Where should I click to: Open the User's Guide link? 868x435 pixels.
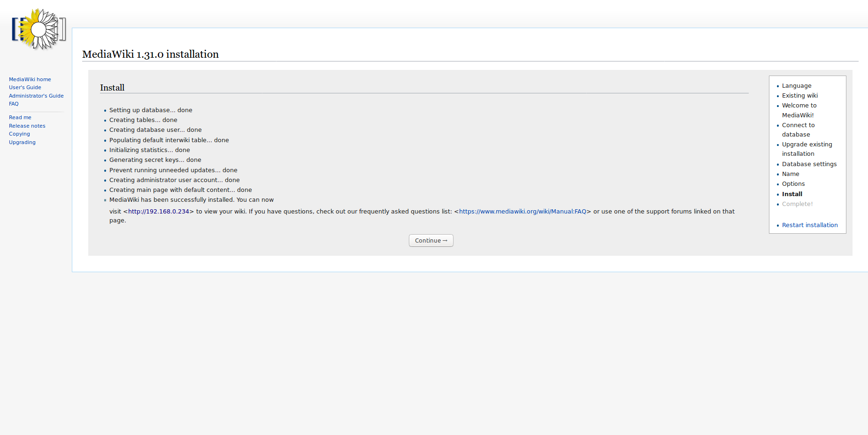(25, 87)
